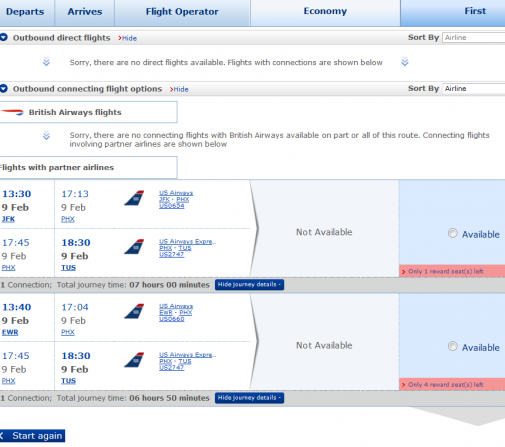
Task: Collapse the Outbound connecting flight options arrow icon
Action: (4, 89)
